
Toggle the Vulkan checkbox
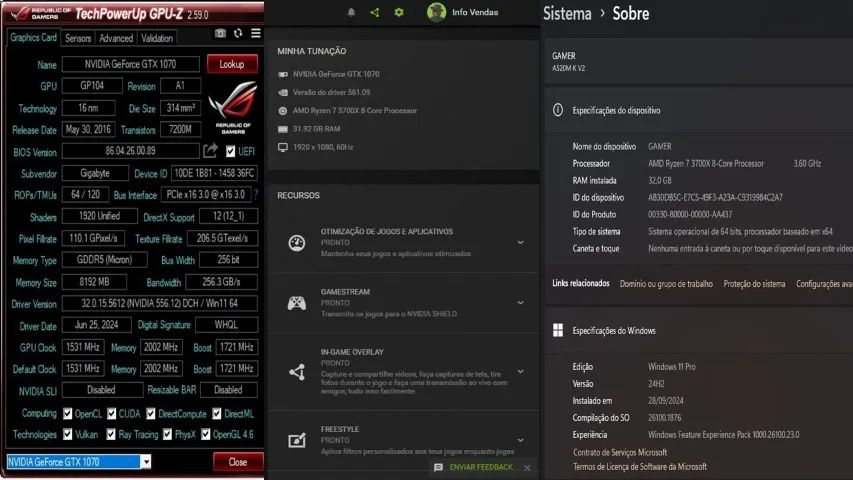coord(67,434)
